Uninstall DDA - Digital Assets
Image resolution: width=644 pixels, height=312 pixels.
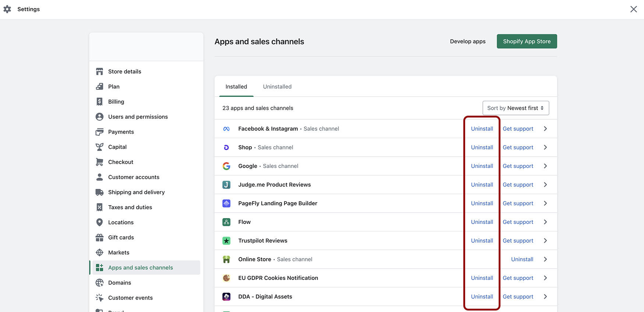[482, 297]
